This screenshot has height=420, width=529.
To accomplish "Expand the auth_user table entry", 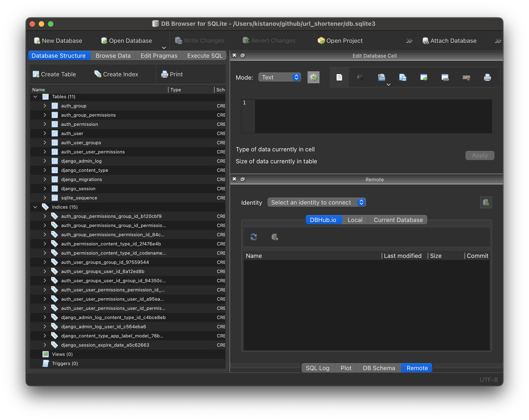I will click(45, 133).
